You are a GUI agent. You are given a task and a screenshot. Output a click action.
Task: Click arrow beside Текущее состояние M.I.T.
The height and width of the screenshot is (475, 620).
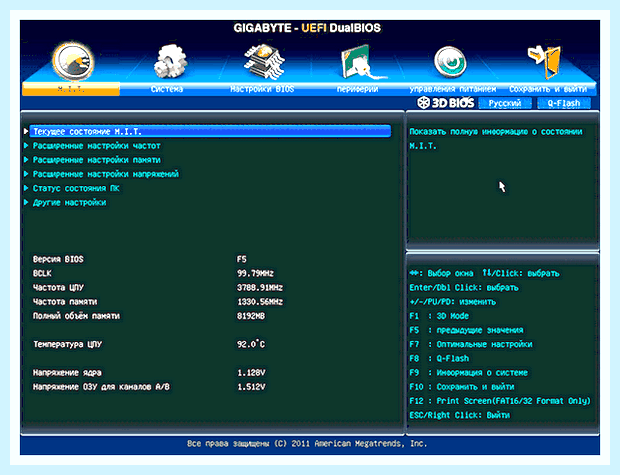[x=26, y=131]
